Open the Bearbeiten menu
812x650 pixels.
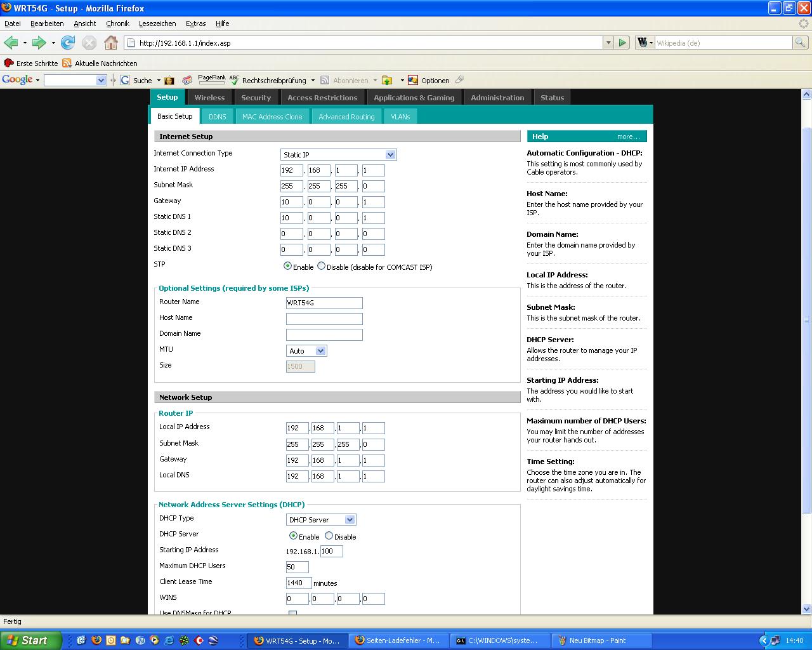(47, 23)
